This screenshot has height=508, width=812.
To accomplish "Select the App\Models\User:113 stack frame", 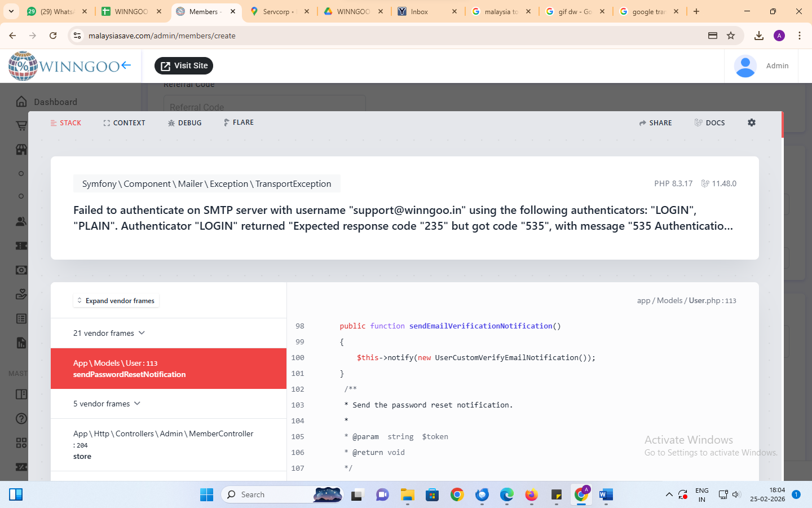I will [168, 369].
